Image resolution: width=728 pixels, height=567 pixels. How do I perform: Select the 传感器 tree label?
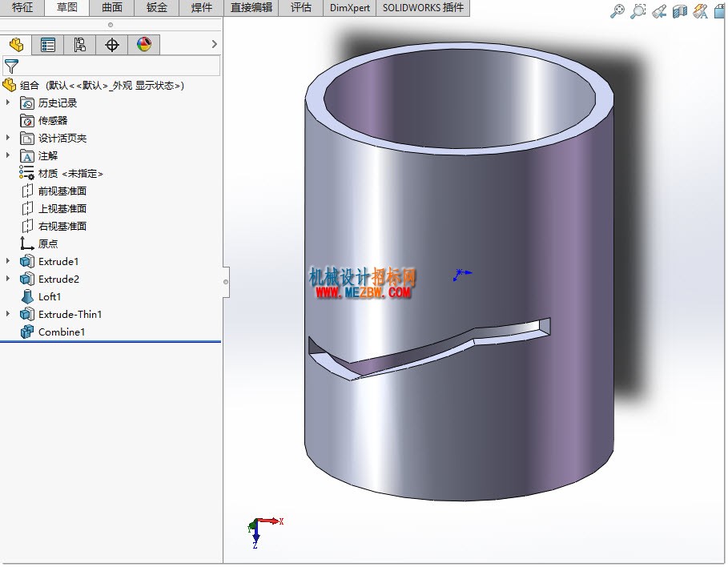[x=53, y=121]
